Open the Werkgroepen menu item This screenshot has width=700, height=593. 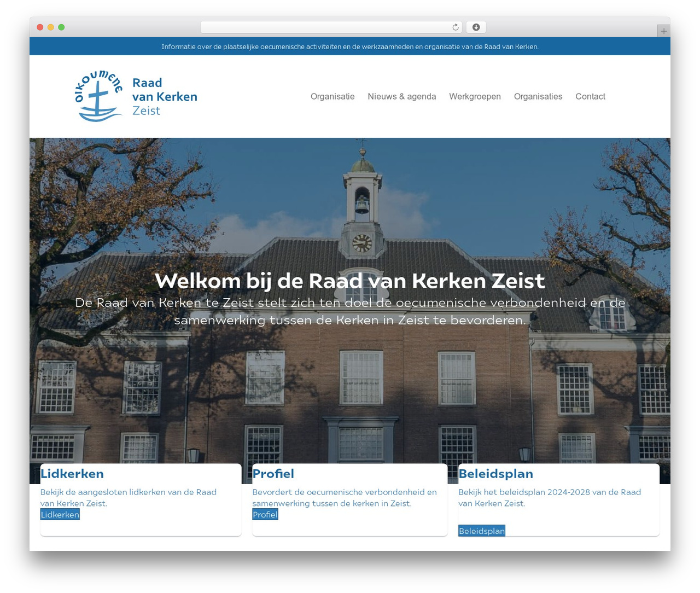click(475, 96)
